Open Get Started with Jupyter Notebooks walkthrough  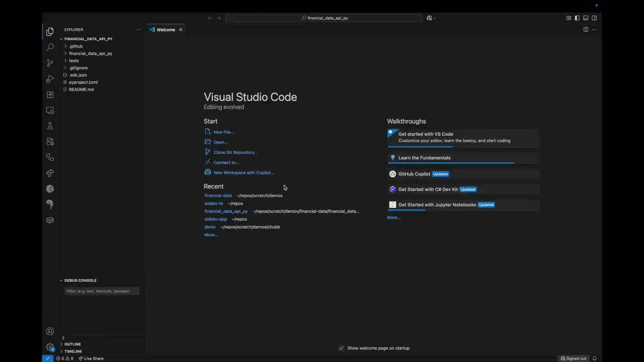(x=463, y=205)
